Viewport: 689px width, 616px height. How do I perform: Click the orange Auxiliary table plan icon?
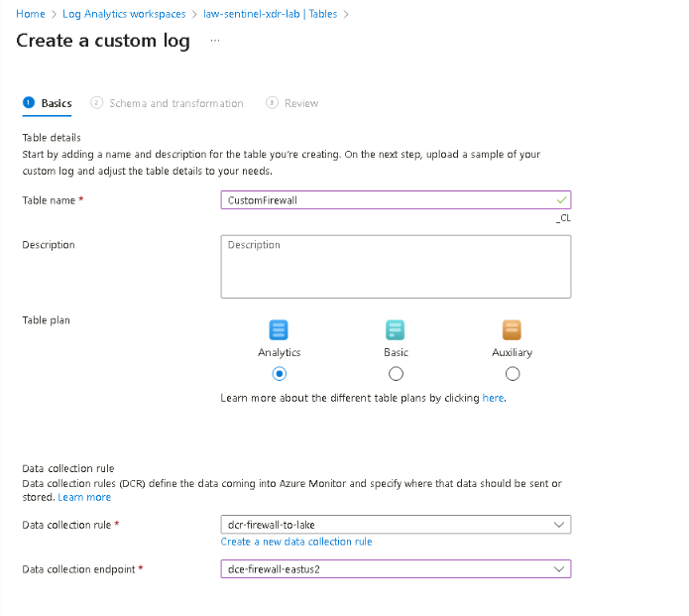(x=512, y=329)
